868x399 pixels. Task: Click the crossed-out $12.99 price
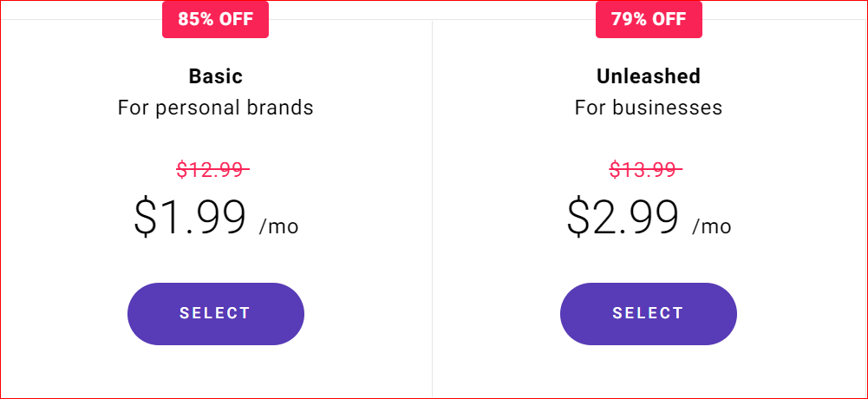tap(212, 169)
